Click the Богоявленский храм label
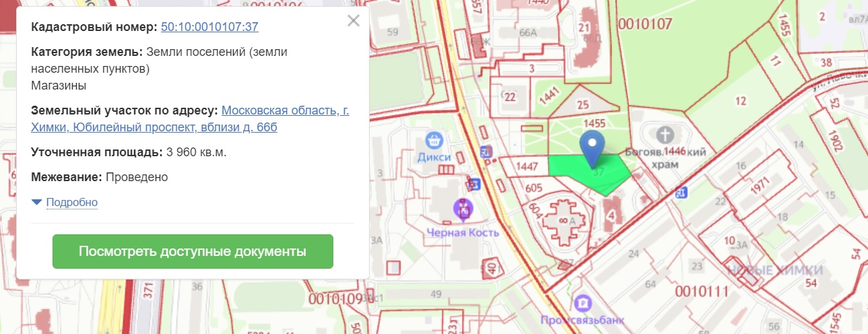Viewport: 868px width, 334px height. tap(665, 158)
